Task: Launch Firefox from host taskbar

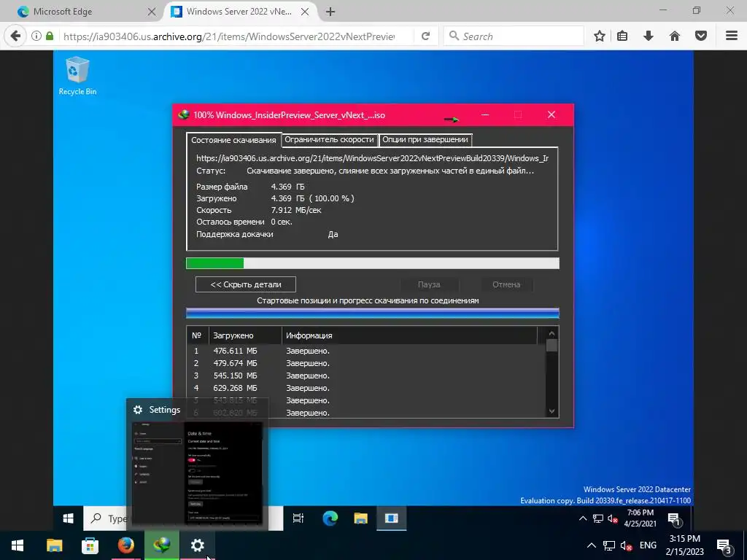Action: (x=125, y=545)
